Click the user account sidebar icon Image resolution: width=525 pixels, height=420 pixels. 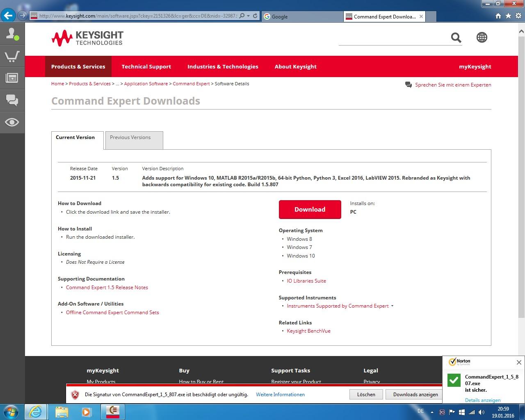pos(12,34)
